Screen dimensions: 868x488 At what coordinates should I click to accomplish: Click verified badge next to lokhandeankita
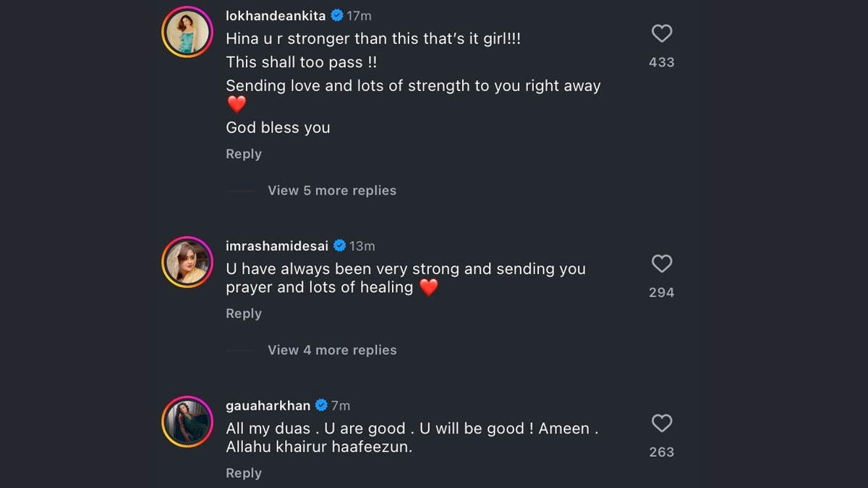point(337,15)
